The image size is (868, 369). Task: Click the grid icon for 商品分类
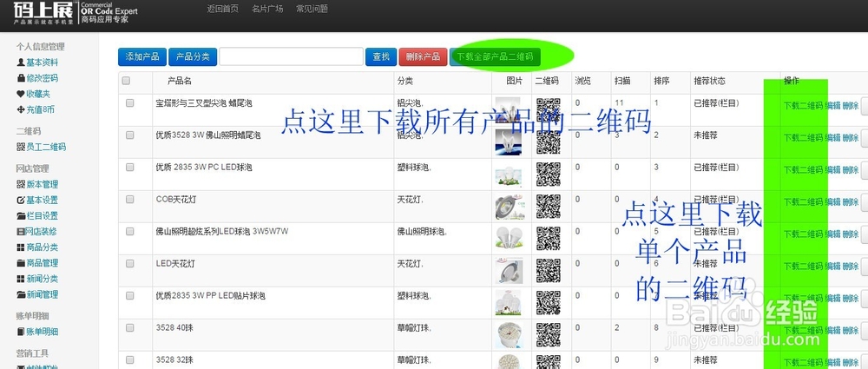click(21, 247)
